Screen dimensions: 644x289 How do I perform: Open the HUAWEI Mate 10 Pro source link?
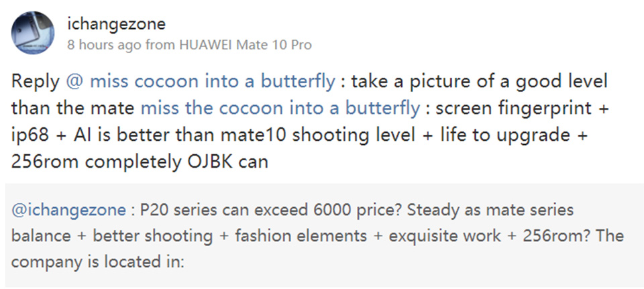point(244,45)
